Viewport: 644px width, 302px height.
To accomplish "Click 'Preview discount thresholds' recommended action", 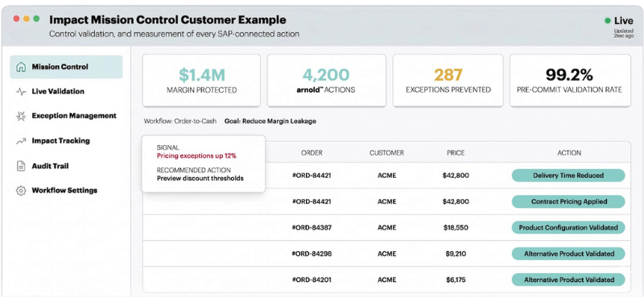I will [200, 179].
